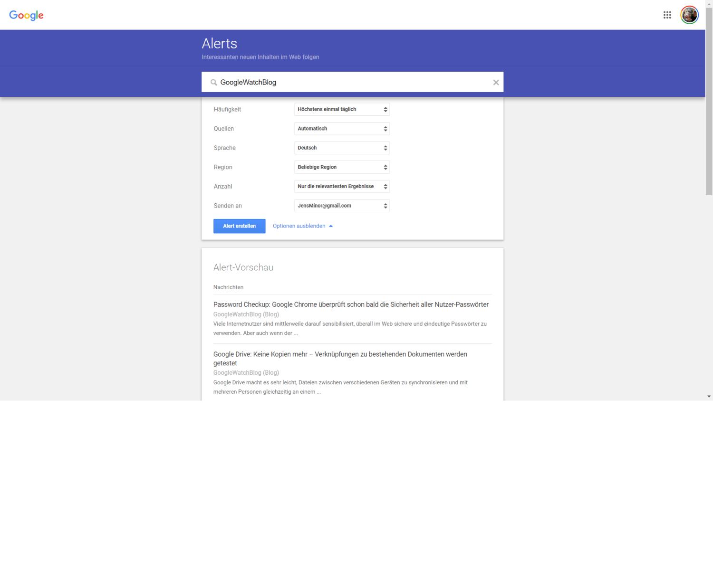
Task: Open the Quellen dropdown set to Automatisch
Action: [x=342, y=129]
